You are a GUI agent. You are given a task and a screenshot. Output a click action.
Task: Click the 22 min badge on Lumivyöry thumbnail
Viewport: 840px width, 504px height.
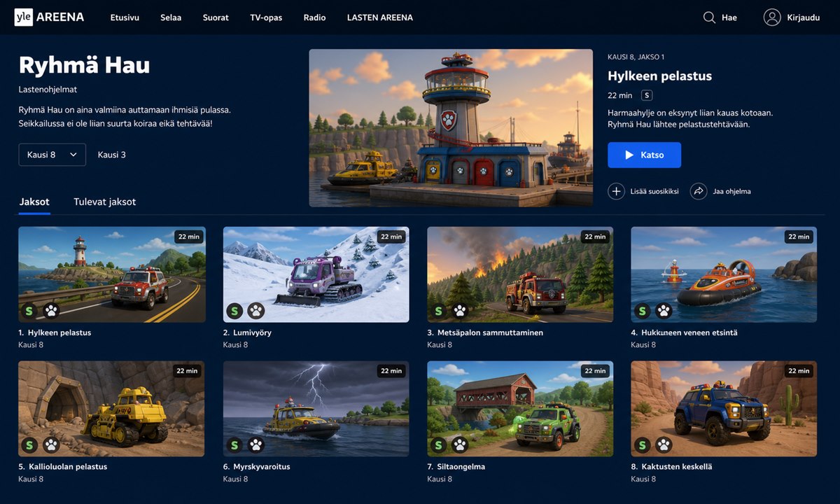click(x=391, y=237)
